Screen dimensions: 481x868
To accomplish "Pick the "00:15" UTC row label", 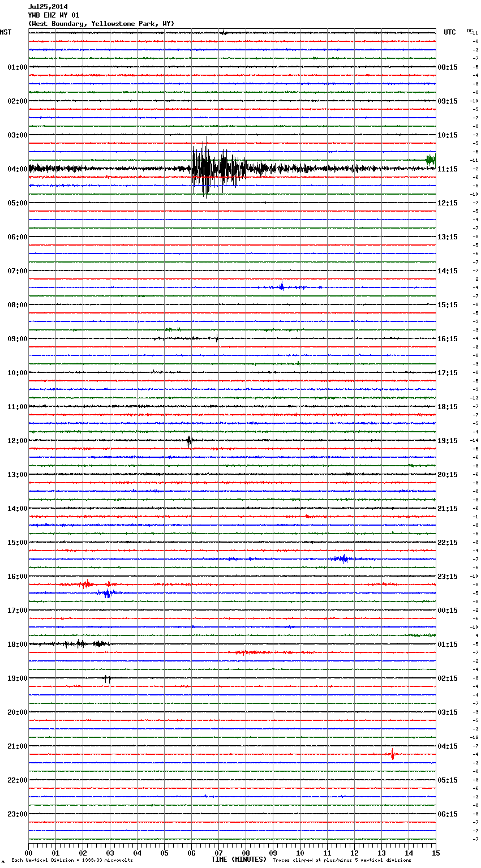I will point(448,611).
